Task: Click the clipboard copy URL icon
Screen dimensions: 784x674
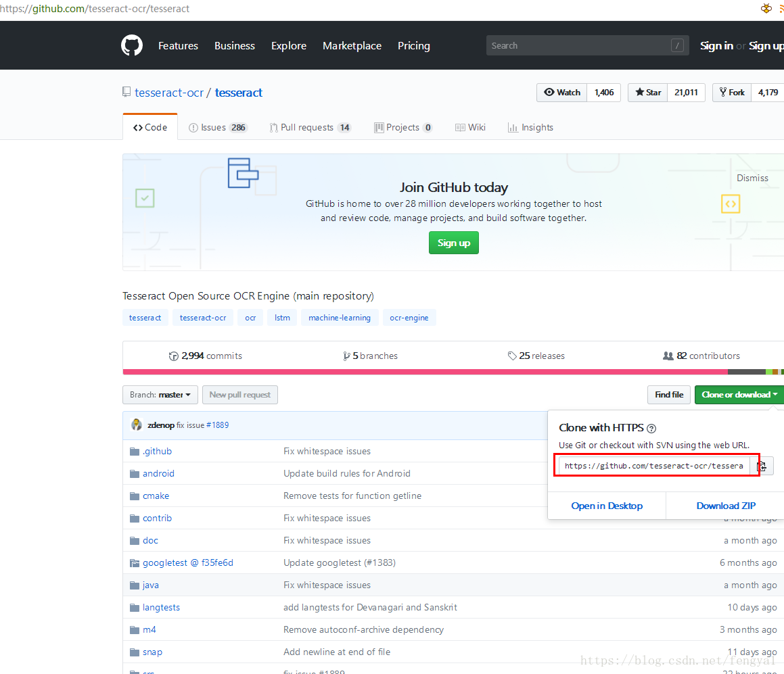Action: pyautogui.click(x=762, y=466)
